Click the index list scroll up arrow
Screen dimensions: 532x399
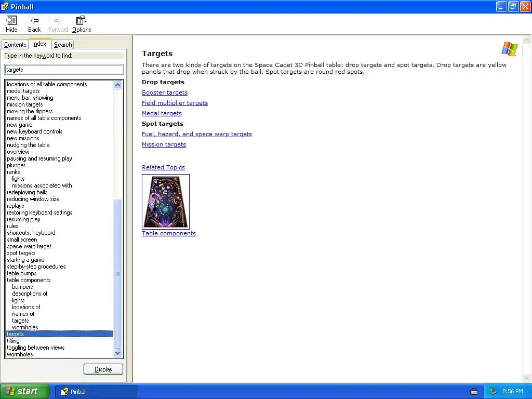[118, 85]
